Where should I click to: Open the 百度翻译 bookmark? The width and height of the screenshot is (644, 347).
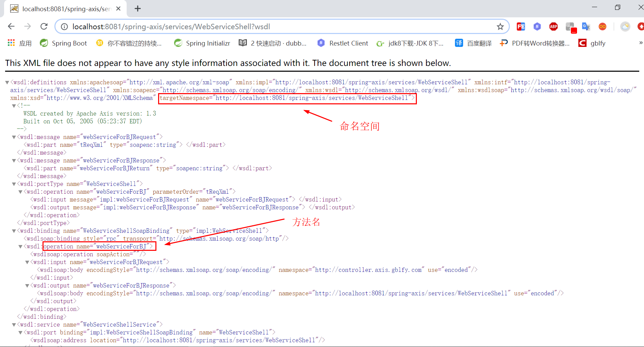pyautogui.click(x=473, y=43)
